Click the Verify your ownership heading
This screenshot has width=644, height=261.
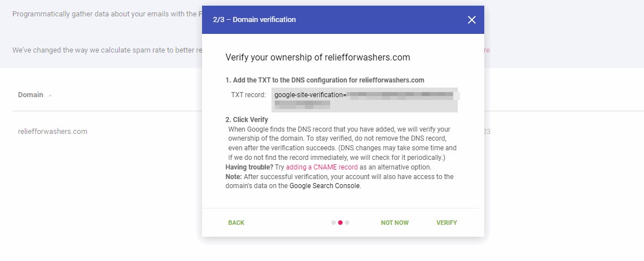tap(317, 58)
